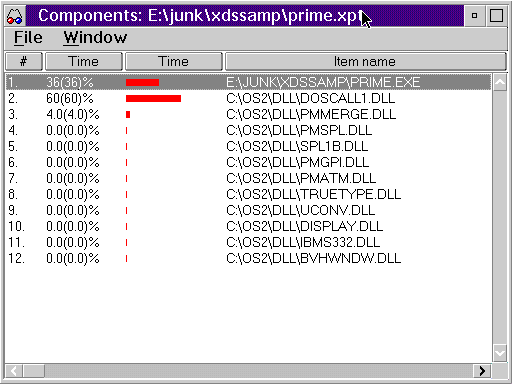Click row number 10.

16,226
